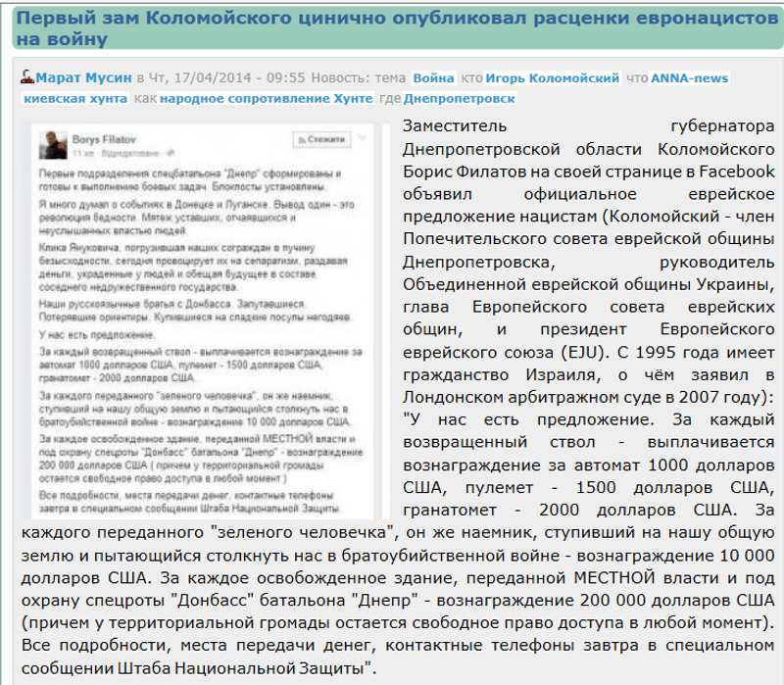Click the text 'Лондонском арбитражном суде в 2007 году'
784x685 pixels.
(584, 397)
